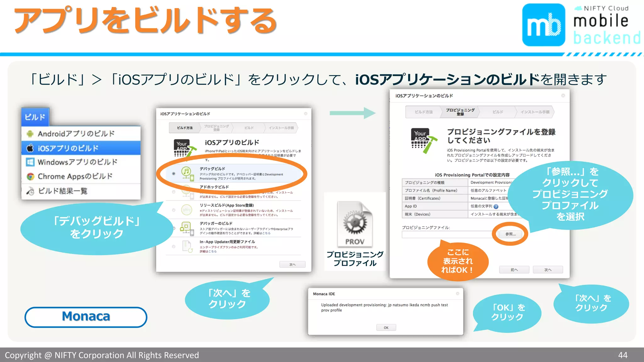Click the blue help icon next to 任意の文字列
This screenshot has height=362, width=644.
[496, 206]
